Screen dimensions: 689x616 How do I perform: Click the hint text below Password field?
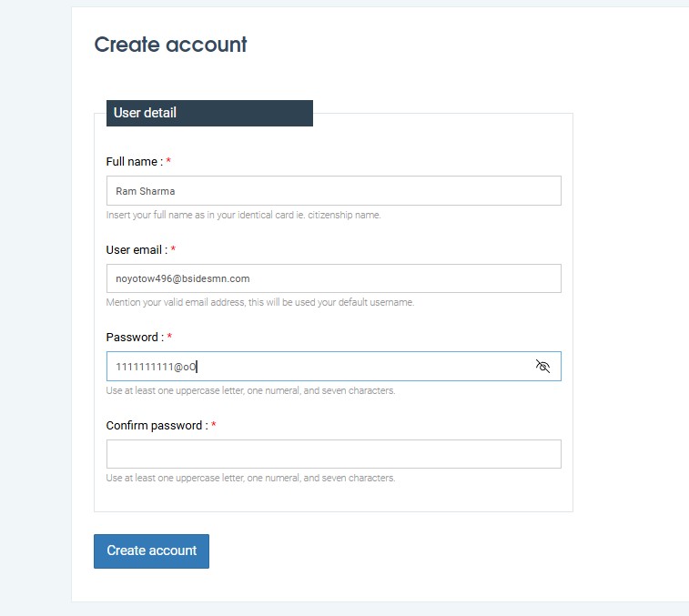(250, 390)
